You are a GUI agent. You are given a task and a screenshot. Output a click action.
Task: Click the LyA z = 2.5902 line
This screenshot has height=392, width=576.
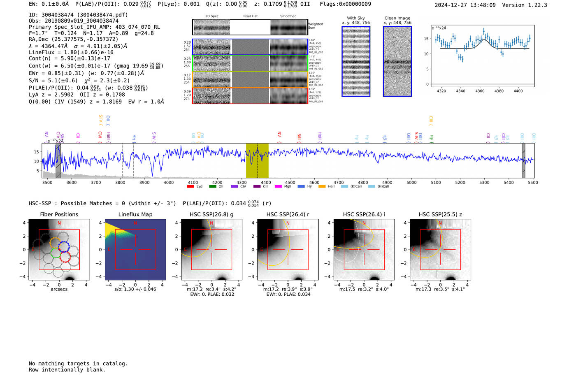point(77,95)
